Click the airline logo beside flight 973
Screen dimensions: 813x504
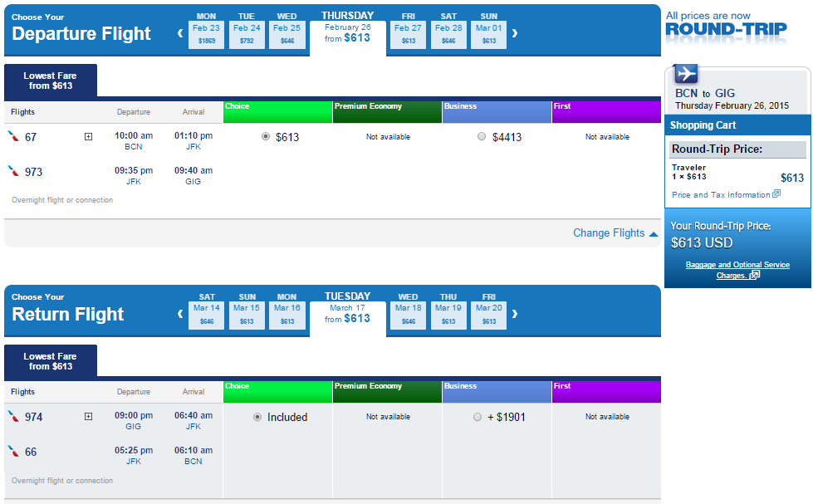coord(13,171)
